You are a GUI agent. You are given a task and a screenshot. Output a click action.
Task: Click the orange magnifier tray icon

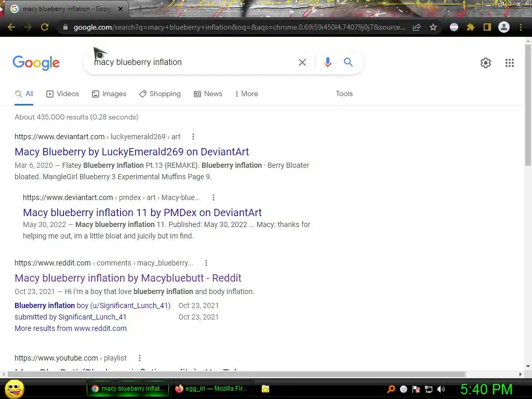pos(391,389)
